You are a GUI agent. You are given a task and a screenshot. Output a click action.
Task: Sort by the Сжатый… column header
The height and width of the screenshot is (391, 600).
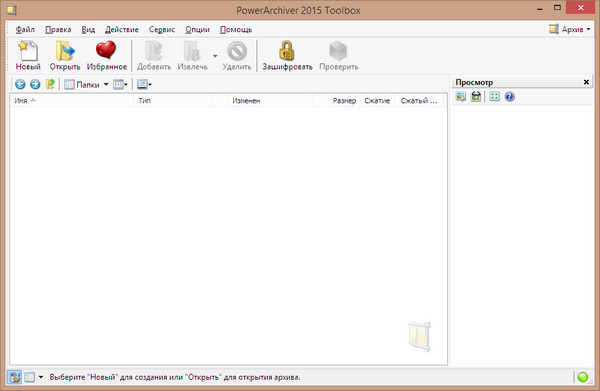pos(419,101)
